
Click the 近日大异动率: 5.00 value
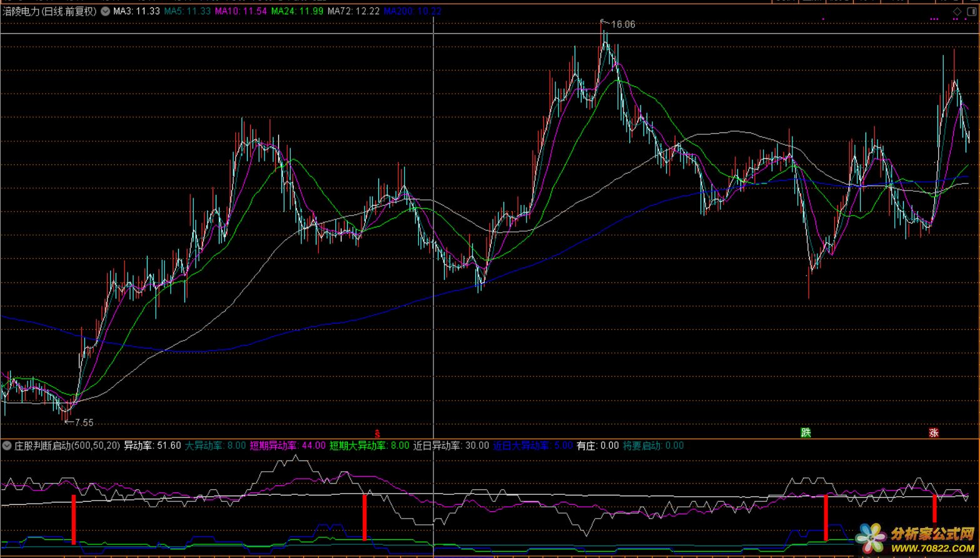(533, 446)
